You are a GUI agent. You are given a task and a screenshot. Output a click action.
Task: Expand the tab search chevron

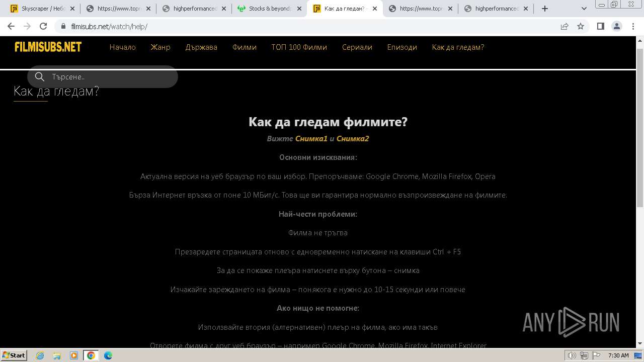click(584, 9)
